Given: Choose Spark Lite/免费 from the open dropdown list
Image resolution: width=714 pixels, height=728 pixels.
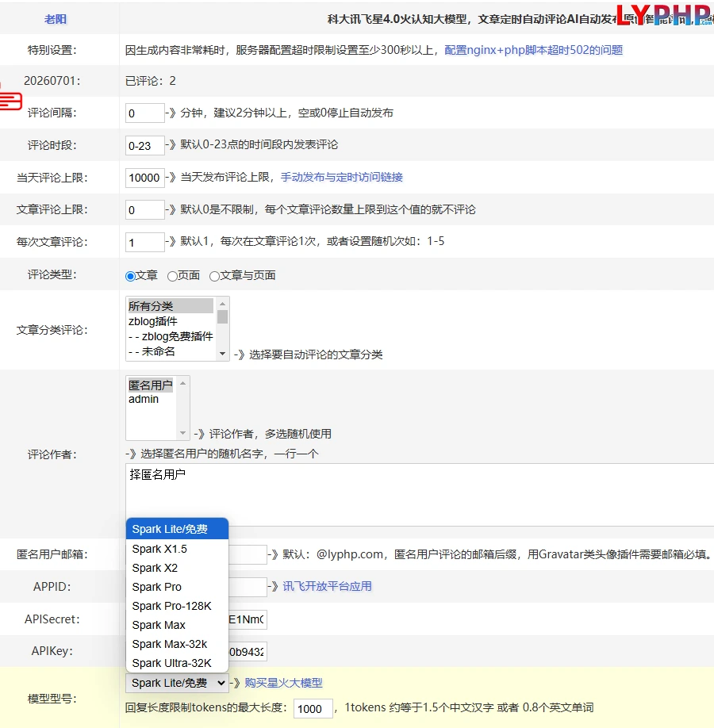Looking at the screenshot, I should (177, 529).
